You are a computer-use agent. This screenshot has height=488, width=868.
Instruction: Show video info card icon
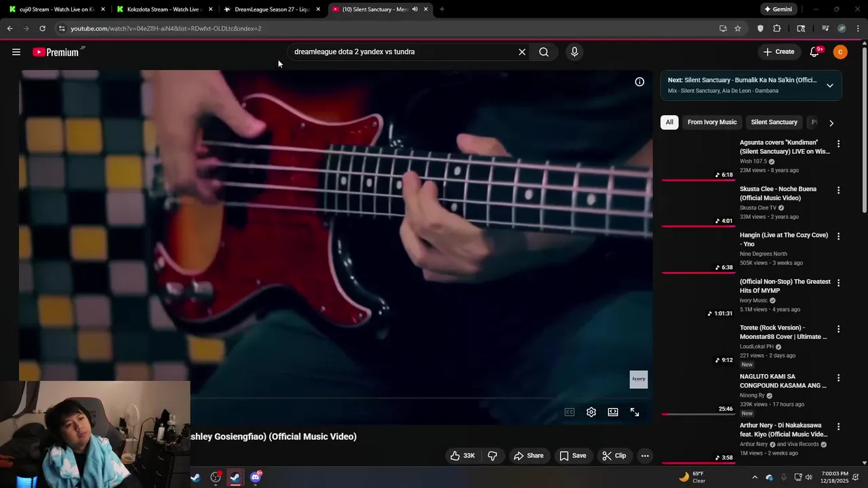639,82
